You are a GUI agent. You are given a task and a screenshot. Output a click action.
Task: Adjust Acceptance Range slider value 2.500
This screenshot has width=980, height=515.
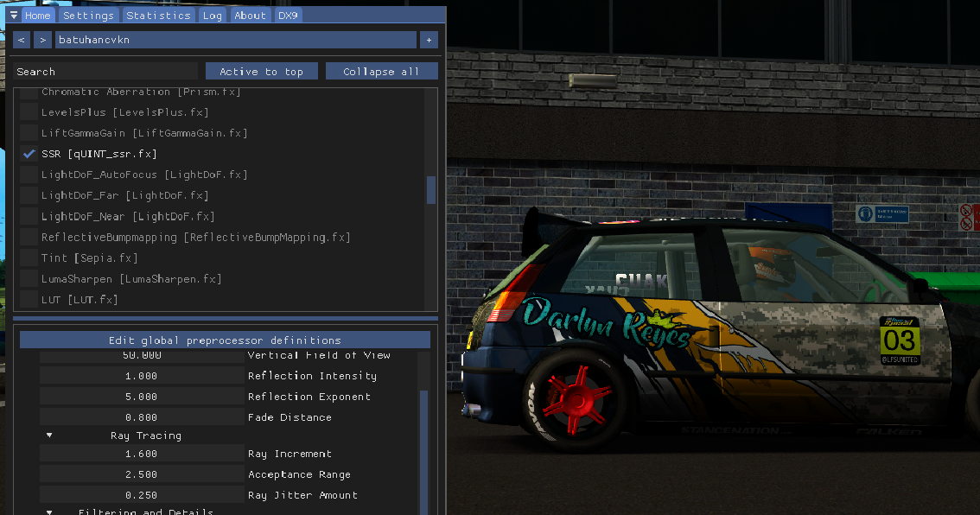click(142, 474)
